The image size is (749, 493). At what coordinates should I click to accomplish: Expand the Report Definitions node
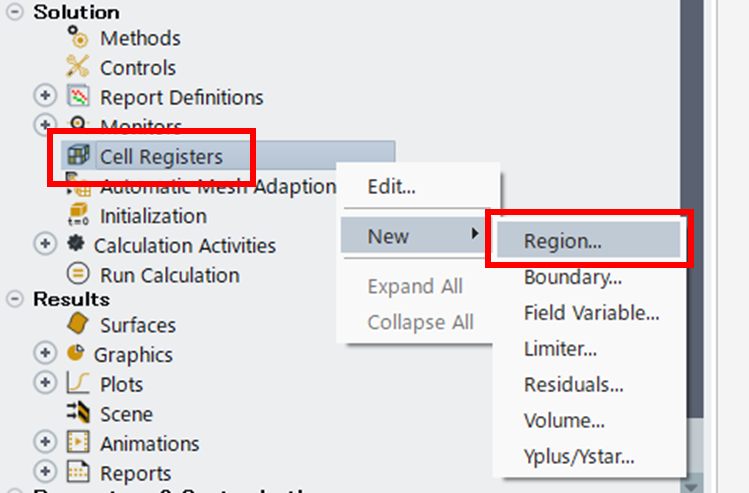(45, 96)
